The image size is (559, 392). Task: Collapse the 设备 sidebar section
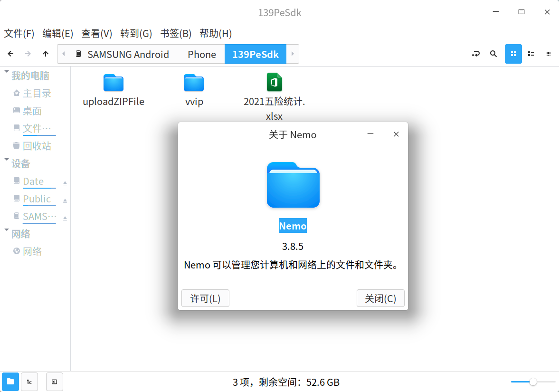[7, 160]
